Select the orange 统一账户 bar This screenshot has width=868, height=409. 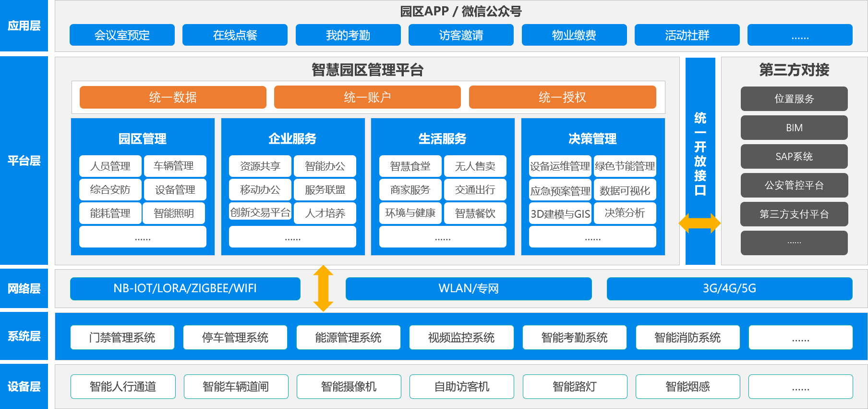pos(367,97)
